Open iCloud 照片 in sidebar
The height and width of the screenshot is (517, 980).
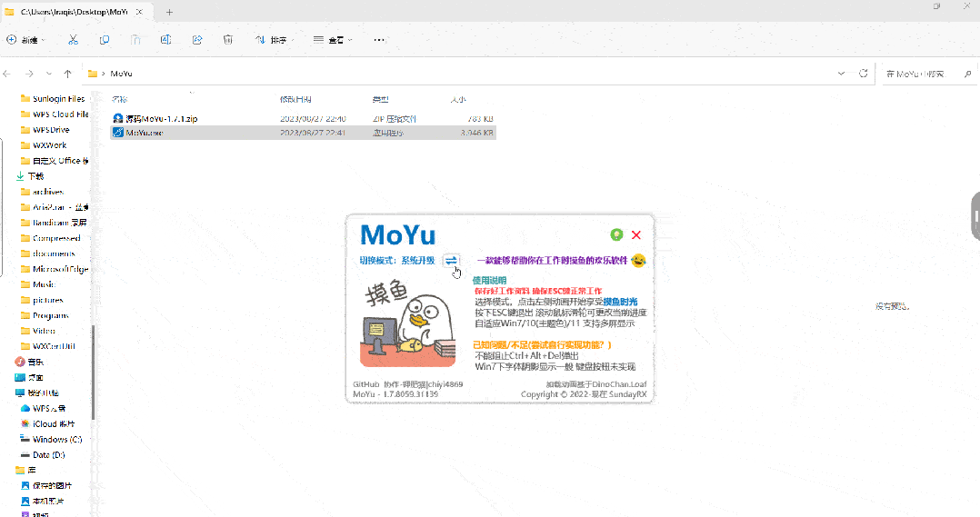(x=47, y=424)
